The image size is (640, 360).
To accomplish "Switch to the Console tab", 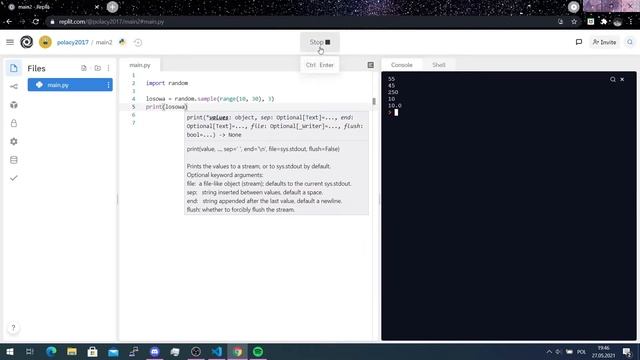I will [402, 65].
